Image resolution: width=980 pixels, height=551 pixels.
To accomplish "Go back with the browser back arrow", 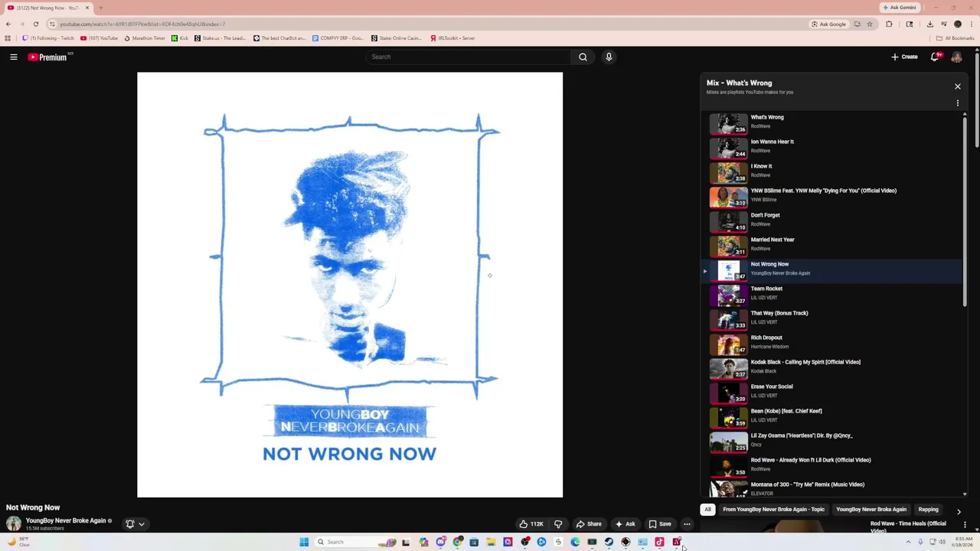I will (x=8, y=24).
